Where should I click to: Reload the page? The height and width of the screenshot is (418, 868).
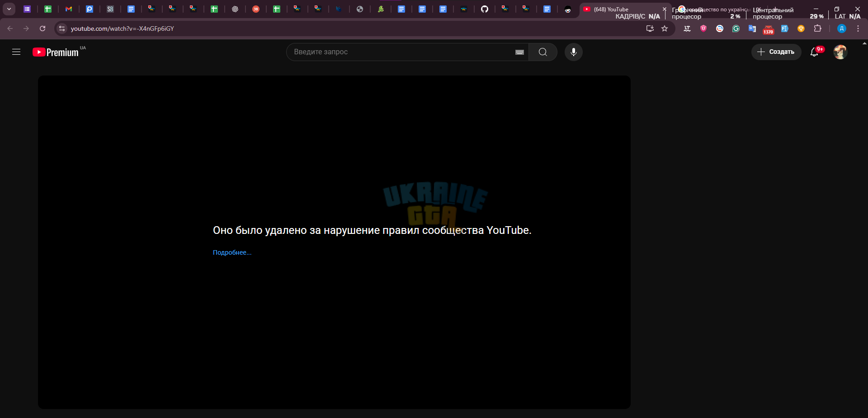[42, 28]
